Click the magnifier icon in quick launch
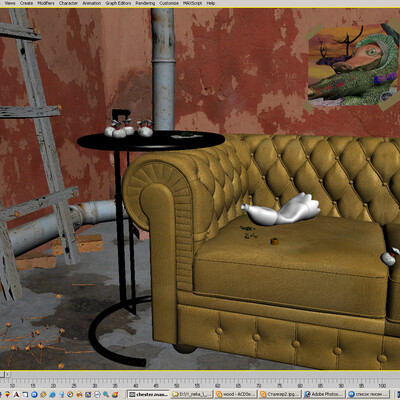 pyautogui.click(x=106, y=394)
